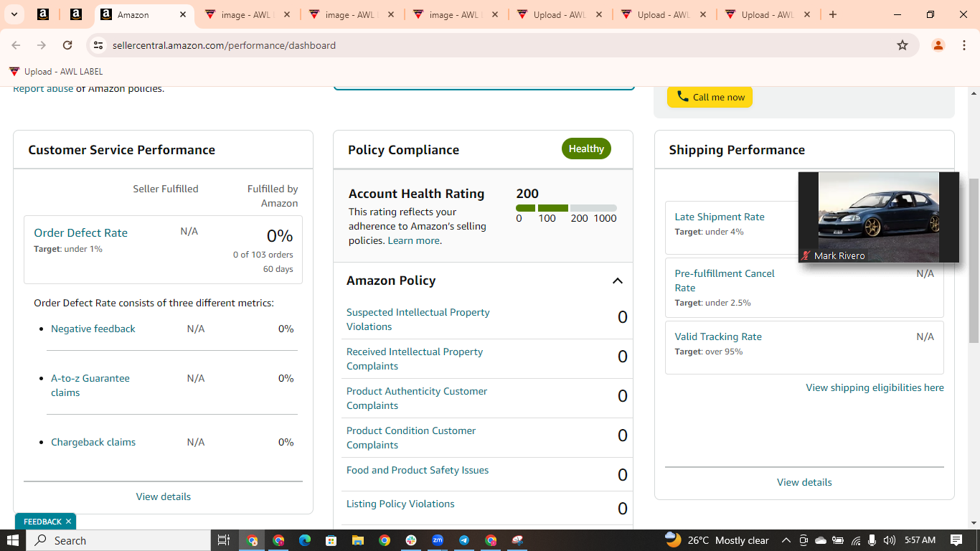Screen dimensions: 980x551
Task: Click the Account Health Rating progress bar
Action: point(566,208)
